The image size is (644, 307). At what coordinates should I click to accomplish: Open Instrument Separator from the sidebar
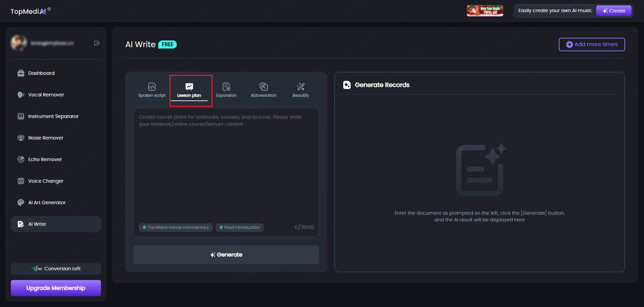click(x=56, y=116)
